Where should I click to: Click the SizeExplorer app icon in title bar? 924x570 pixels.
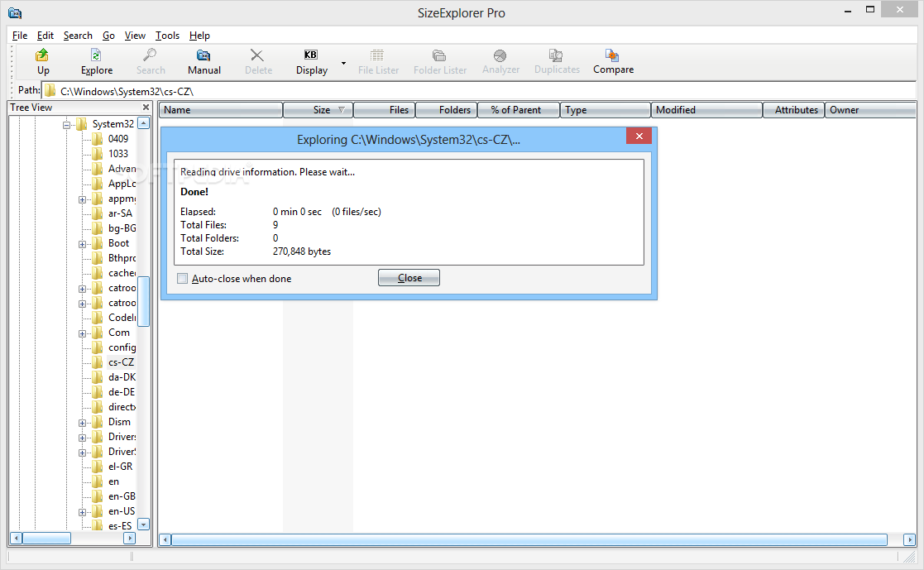15,12
